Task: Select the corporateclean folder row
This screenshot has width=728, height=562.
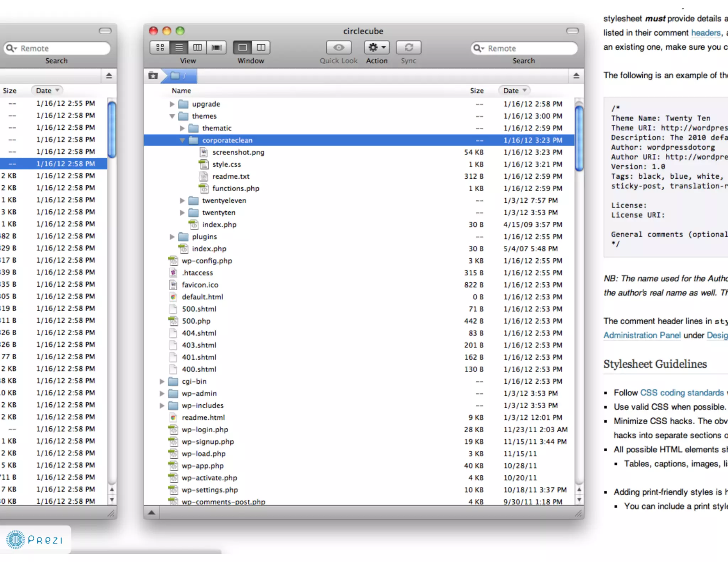Action: (359, 140)
